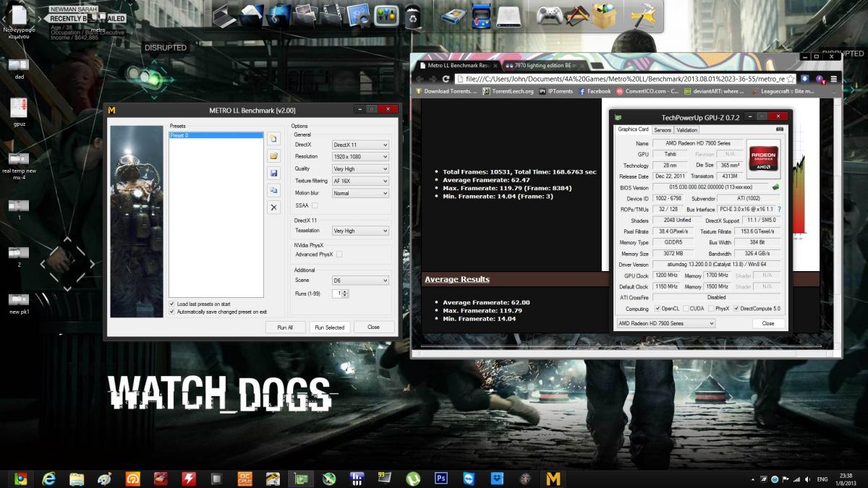868x488 pixels.
Task: Create a new preset in Metro benchmark
Action: (273, 139)
